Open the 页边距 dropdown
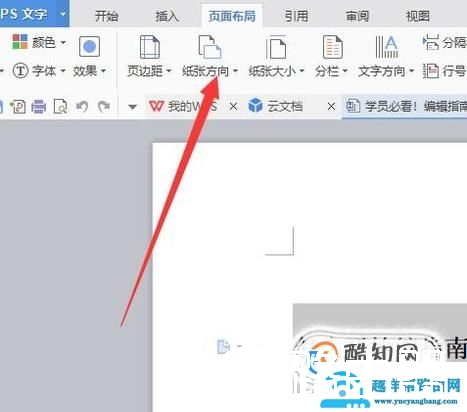The width and height of the screenshot is (467, 412). pos(169,71)
